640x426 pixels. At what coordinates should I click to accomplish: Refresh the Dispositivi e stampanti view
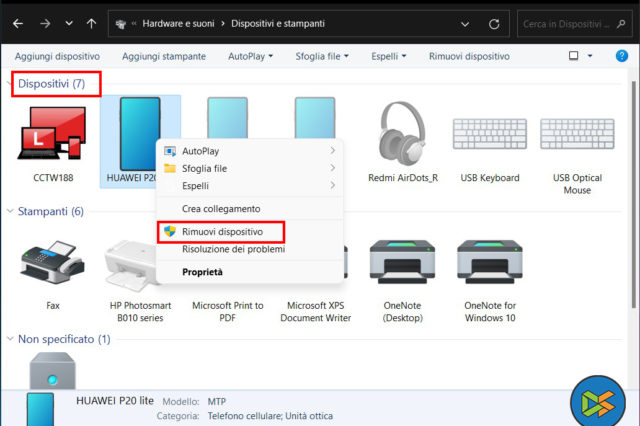tap(494, 24)
